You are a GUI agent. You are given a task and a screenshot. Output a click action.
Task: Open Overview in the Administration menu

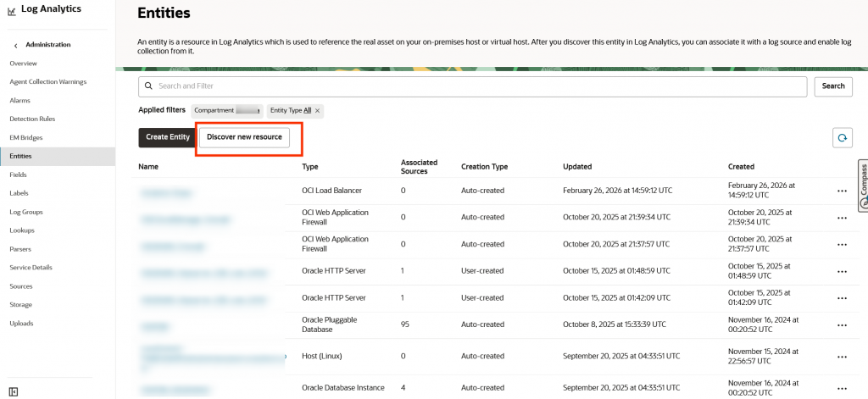[23, 64]
